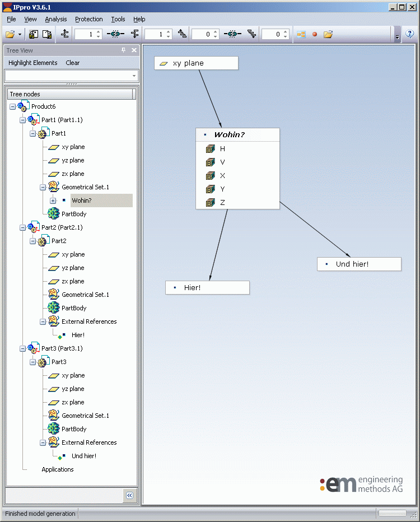
Task: Click the parent levels up-arrow tree icon
Action: pos(65,34)
